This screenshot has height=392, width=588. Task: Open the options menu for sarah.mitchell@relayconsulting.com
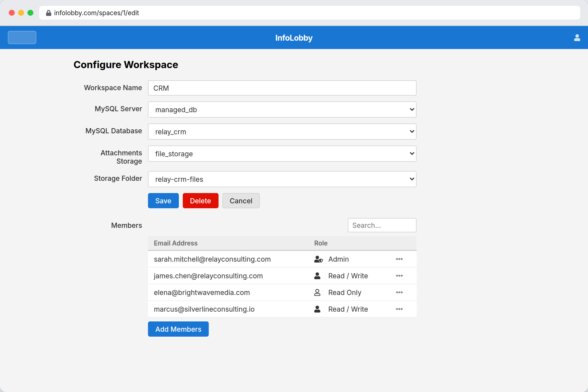399,259
